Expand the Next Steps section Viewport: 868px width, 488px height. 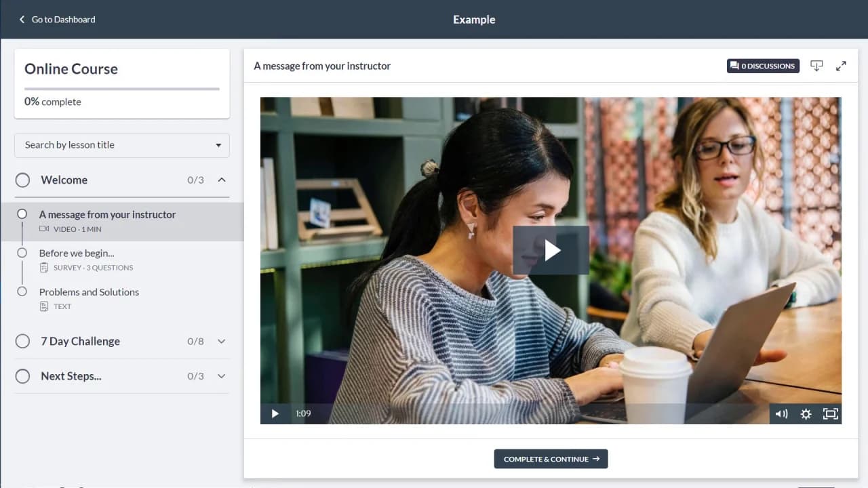[221, 376]
